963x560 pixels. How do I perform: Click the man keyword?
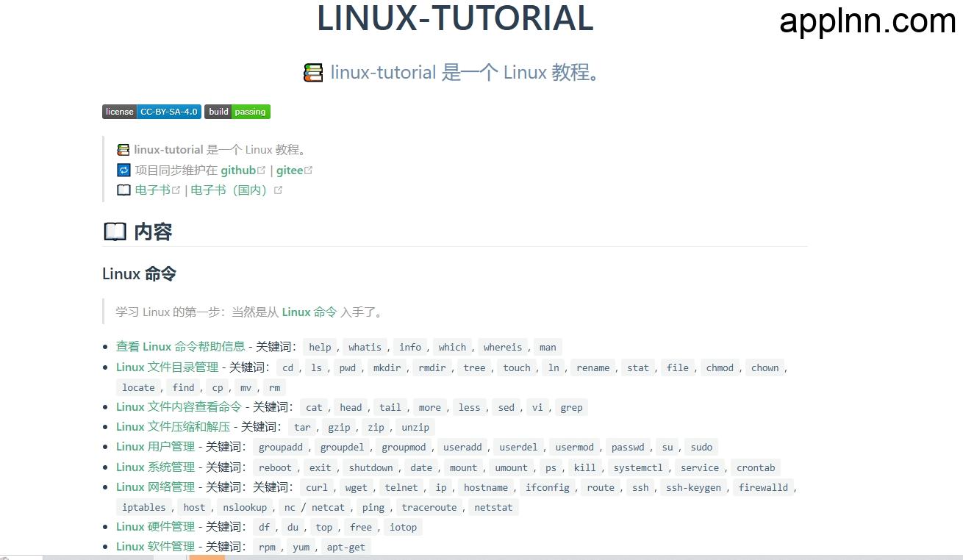(x=548, y=347)
